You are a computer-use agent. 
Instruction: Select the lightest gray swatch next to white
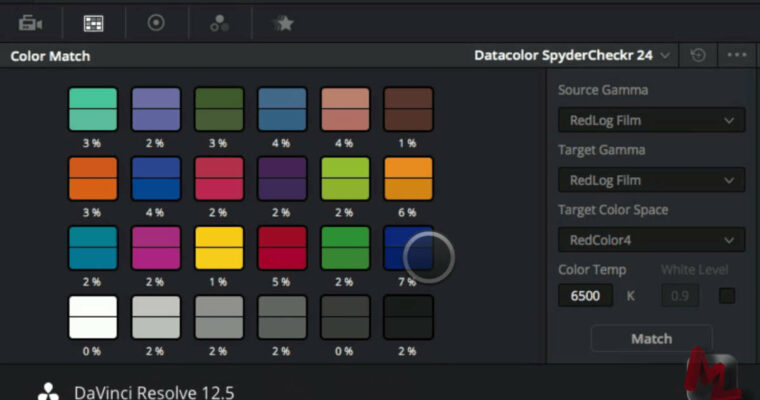[x=156, y=317]
